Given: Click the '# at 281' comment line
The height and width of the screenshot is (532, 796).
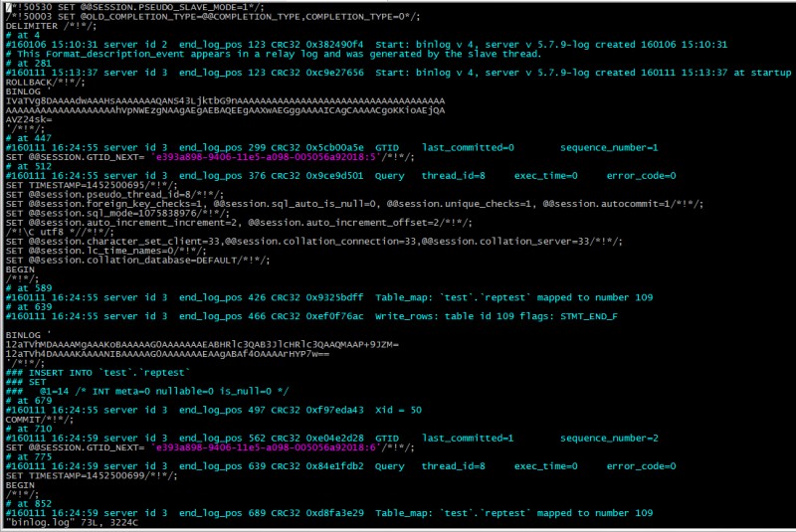Looking at the screenshot, I should click(x=29, y=64).
